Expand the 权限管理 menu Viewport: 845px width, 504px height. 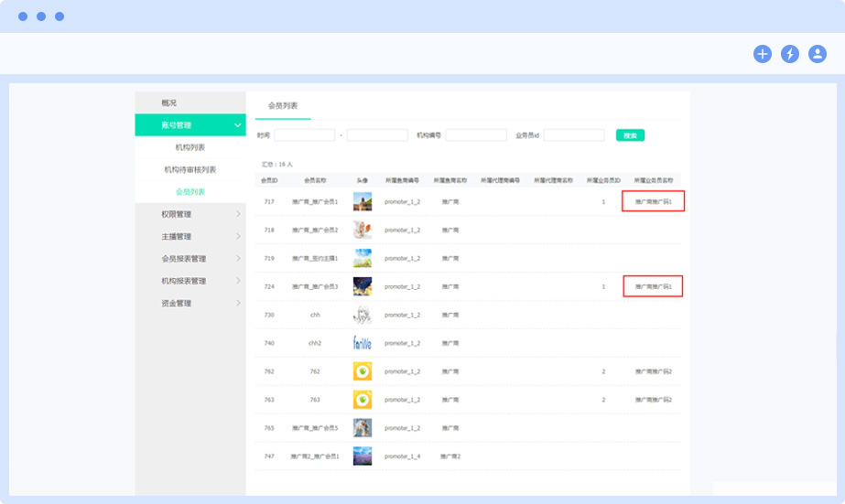point(190,214)
